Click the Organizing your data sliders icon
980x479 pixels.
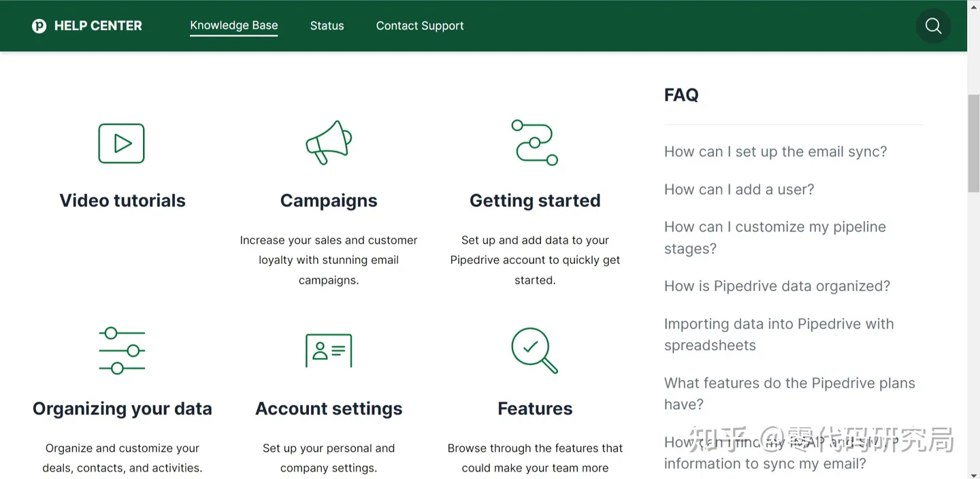tap(122, 351)
